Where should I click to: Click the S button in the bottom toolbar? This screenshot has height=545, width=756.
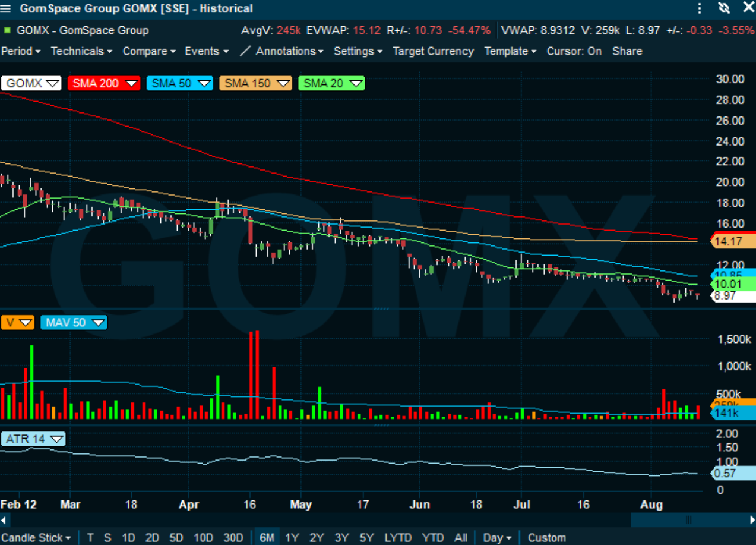coord(107,538)
